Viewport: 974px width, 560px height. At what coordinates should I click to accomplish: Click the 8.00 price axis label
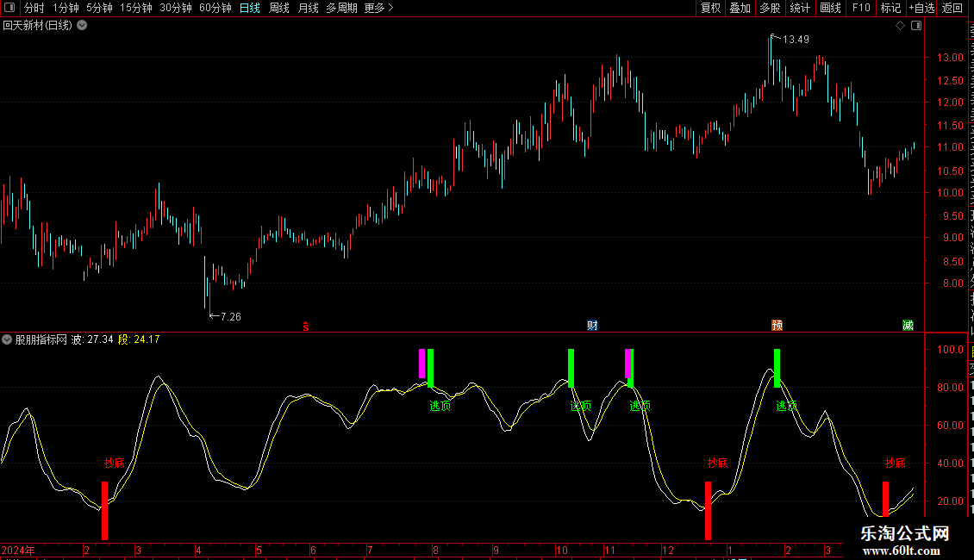click(x=952, y=283)
